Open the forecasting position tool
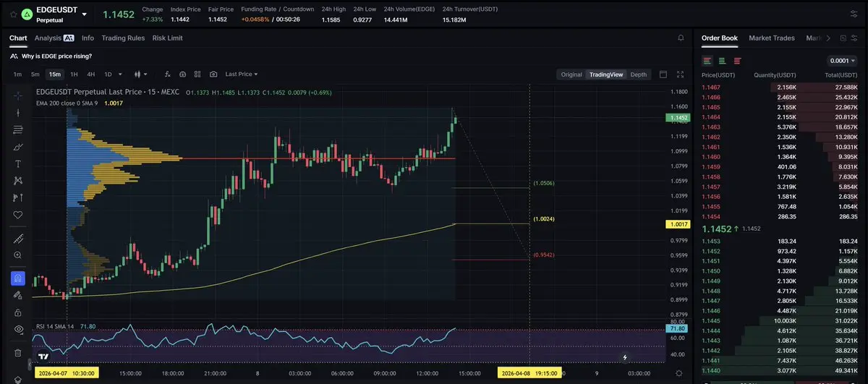 (x=18, y=197)
